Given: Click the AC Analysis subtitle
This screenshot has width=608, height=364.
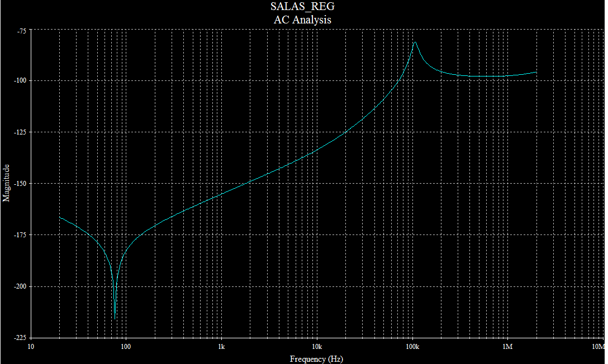Looking at the screenshot, I should tap(302, 20).
